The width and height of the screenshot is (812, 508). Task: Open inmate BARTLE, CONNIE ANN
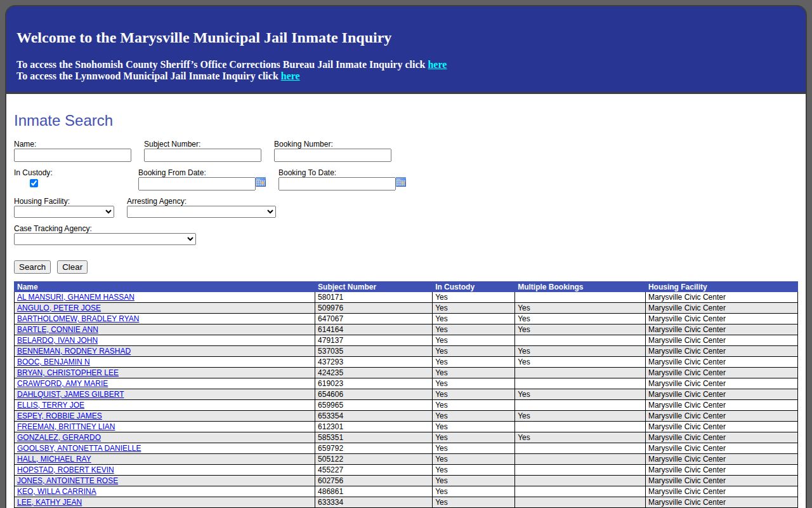pos(58,330)
